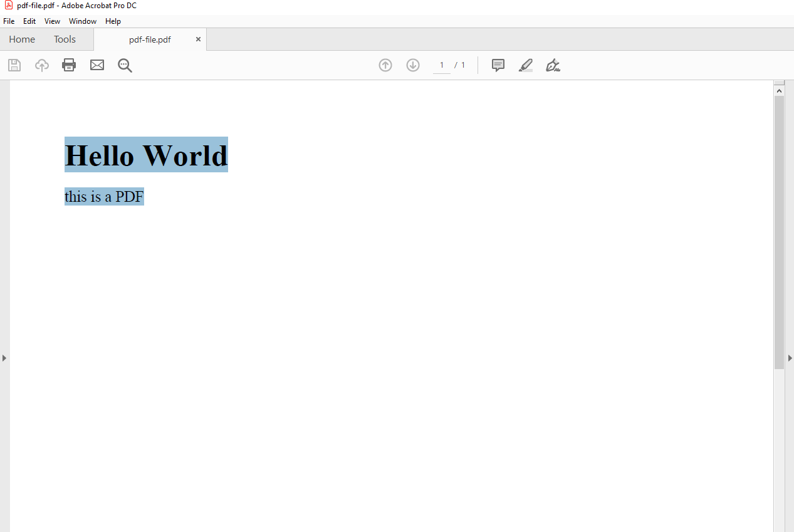The height and width of the screenshot is (532, 794).
Task: Expand the left navigation pane arrow
Action: click(x=4, y=358)
